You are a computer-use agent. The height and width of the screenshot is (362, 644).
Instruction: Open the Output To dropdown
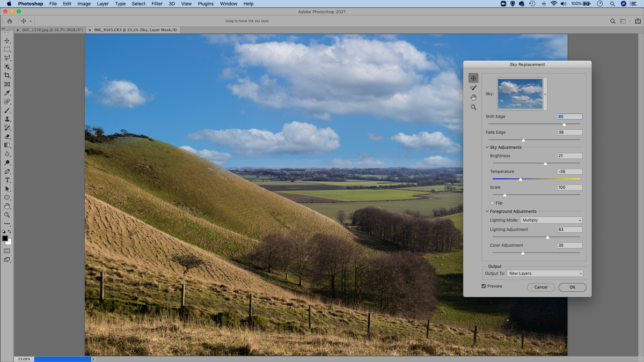545,273
